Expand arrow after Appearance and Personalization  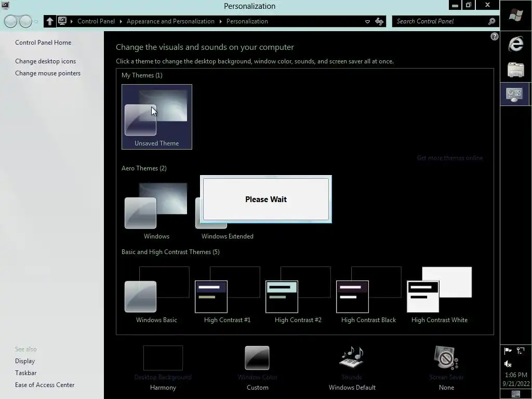220,21
